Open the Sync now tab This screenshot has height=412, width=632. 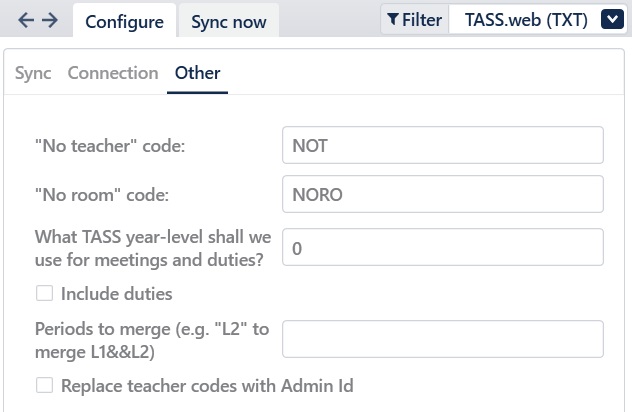(228, 21)
